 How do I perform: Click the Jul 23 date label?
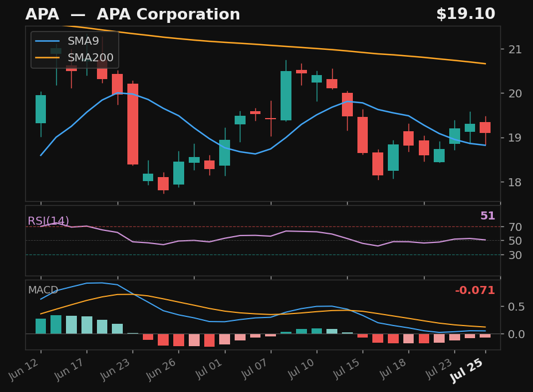[x=439, y=369]
